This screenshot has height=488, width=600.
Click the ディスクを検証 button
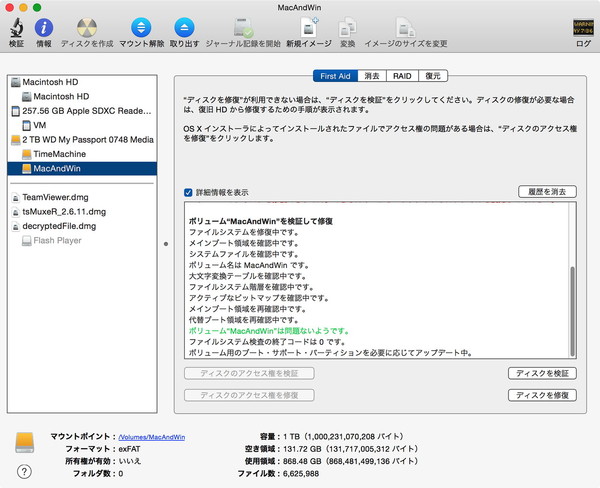[542, 373]
